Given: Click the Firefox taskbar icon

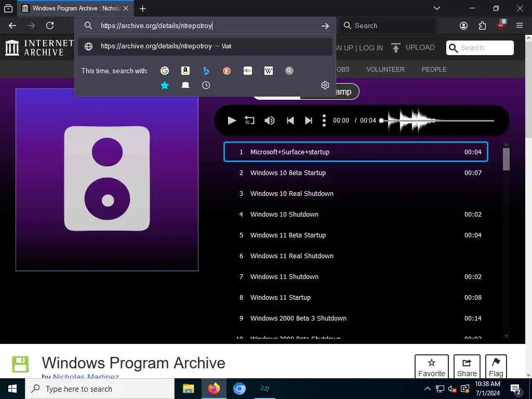Looking at the screenshot, I should click(x=214, y=389).
